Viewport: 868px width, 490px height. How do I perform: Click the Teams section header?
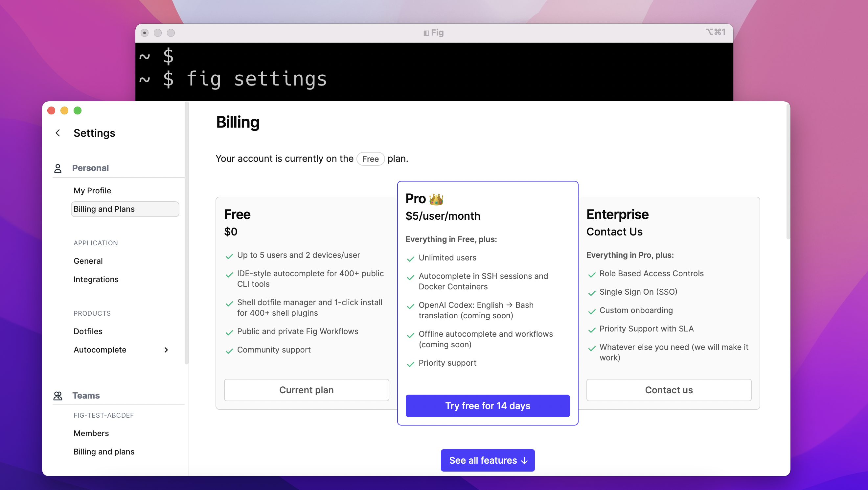[x=86, y=396]
